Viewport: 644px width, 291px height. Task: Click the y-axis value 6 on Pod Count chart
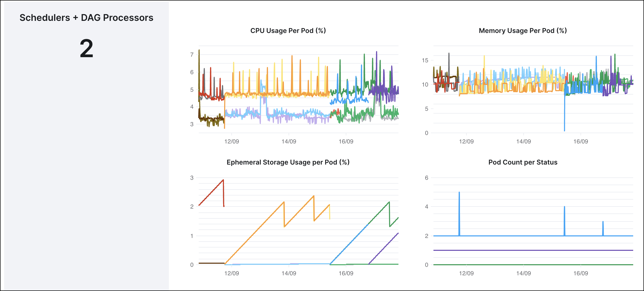pyautogui.click(x=427, y=177)
